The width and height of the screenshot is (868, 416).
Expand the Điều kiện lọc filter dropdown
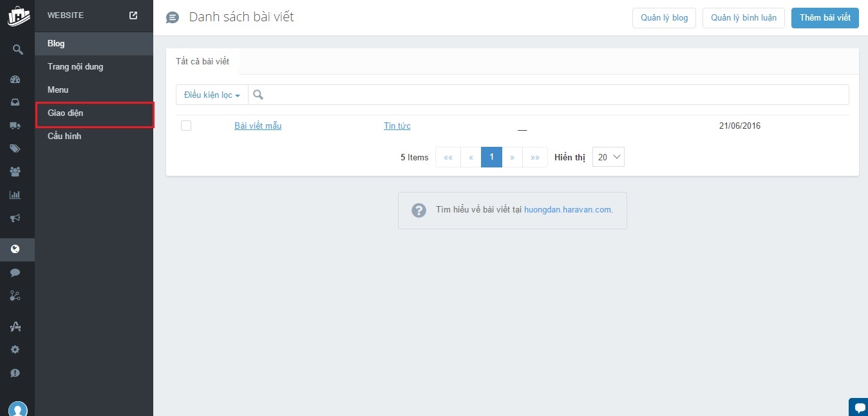tap(212, 95)
